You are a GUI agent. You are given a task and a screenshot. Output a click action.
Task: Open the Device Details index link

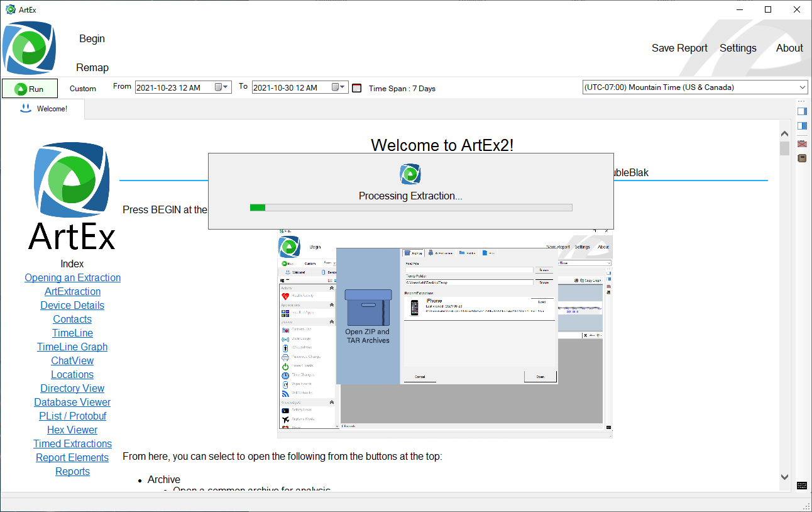(x=72, y=306)
